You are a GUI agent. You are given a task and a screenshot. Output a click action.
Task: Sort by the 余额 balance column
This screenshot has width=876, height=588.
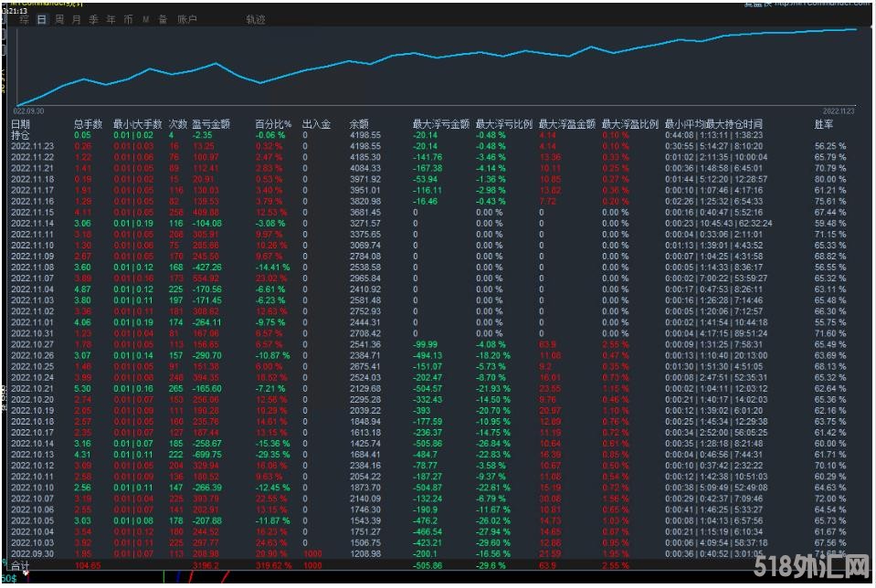pos(358,124)
